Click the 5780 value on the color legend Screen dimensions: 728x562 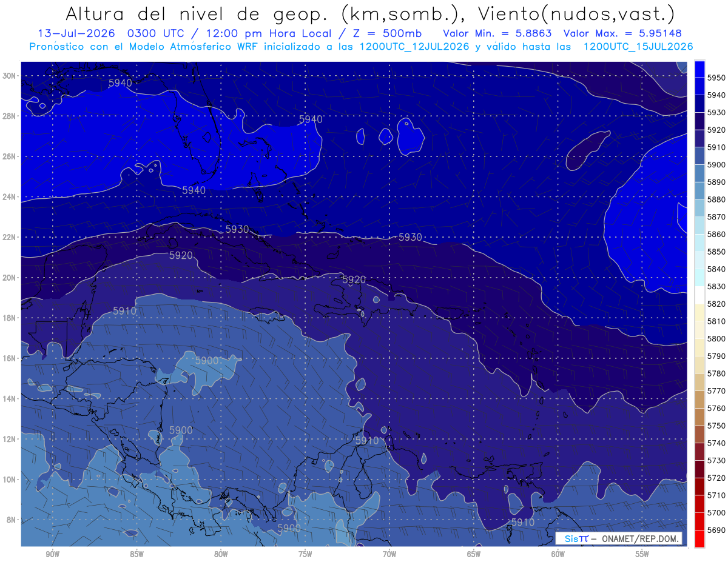pos(716,373)
